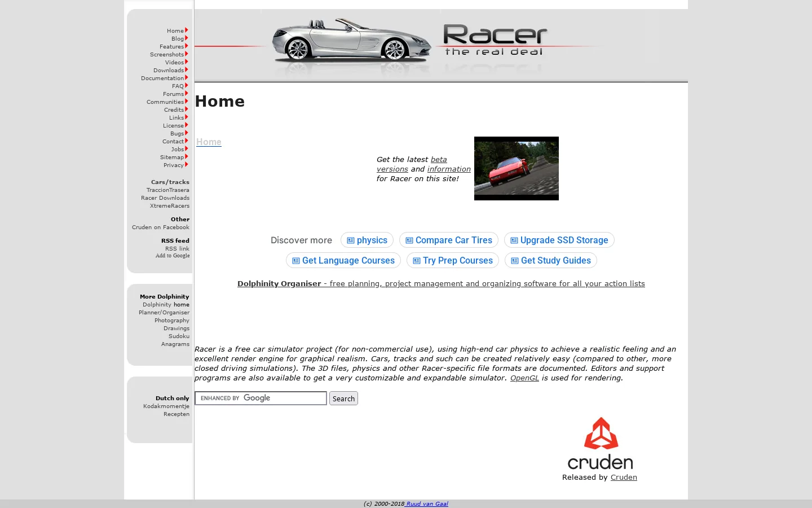Image resolution: width=812 pixels, height=508 pixels.
Task: Open Communities from the sidebar
Action: (165, 102)
